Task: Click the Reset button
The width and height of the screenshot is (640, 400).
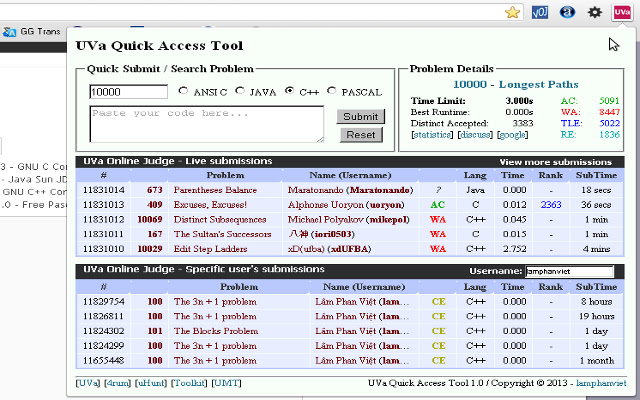Action: point(361,135)
